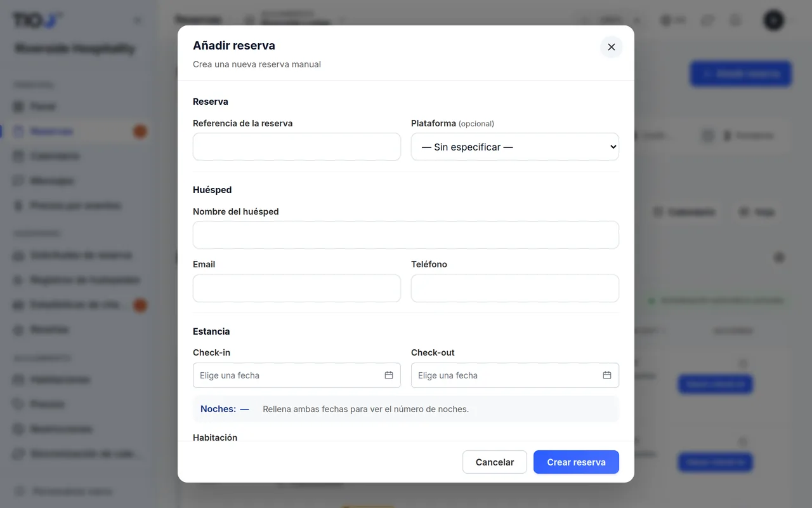Click the 'Rellena ambas fechas' hint text
Viewport: 812px width, 508px height.
[366, 409]
